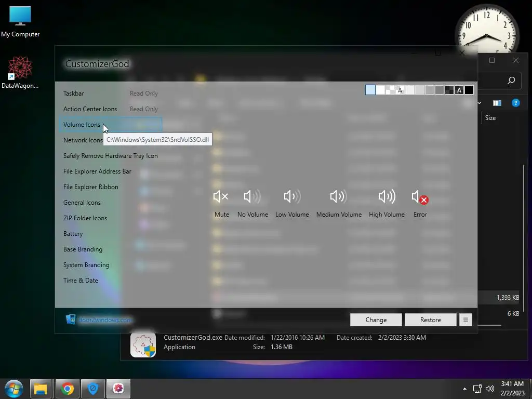This screenshot has height=399, width=532.
Task: Click the CustomizerGod taskbar button
Action: point(118,389)
